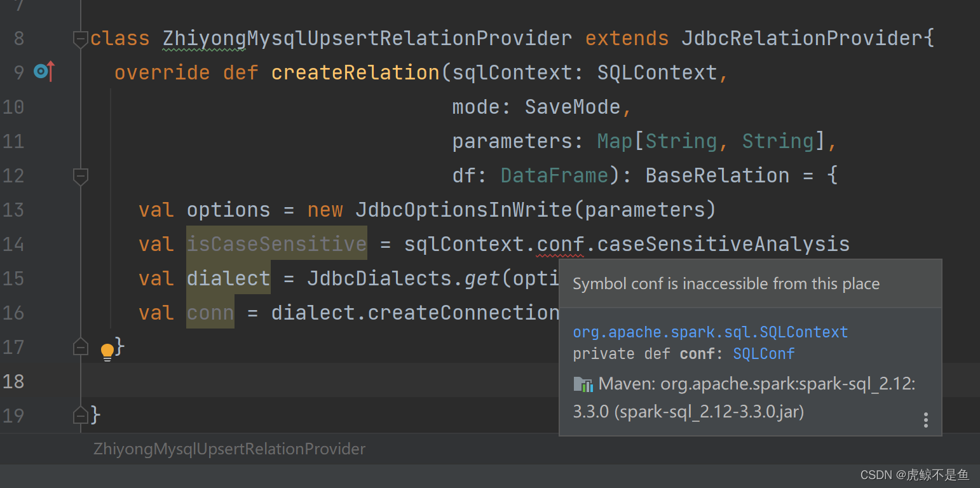Screen dimensions: 980x488
Task: Click the fold end marker on line 17
Action: (x=80, y=348)
